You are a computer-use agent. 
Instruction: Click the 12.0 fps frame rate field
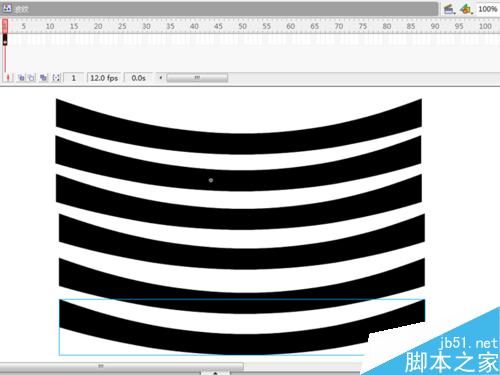[x=104, y=78]
